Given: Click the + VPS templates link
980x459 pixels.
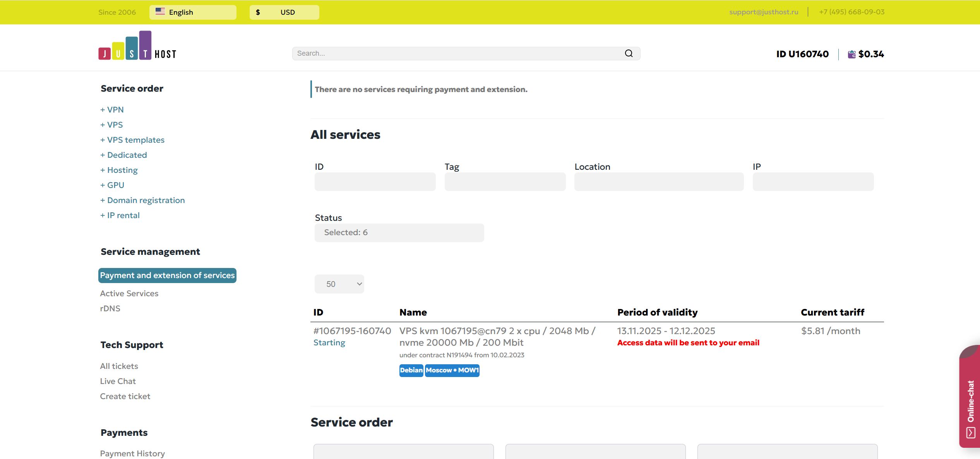Looking at the screenshot, I should click(x=132, y=140).
